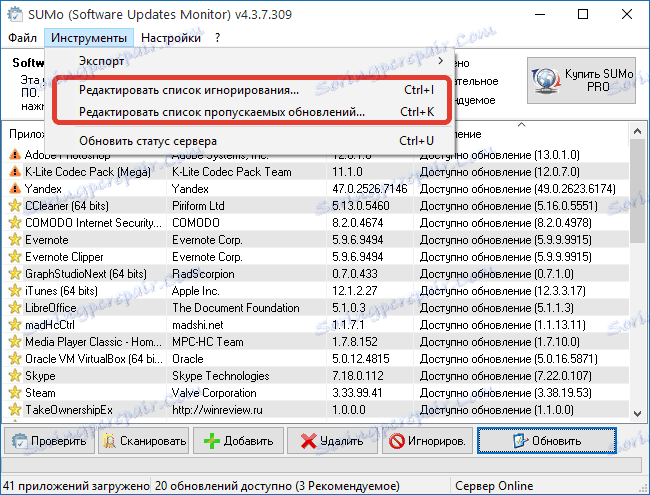Click warning icon next to Yandex

pos(15,189)
